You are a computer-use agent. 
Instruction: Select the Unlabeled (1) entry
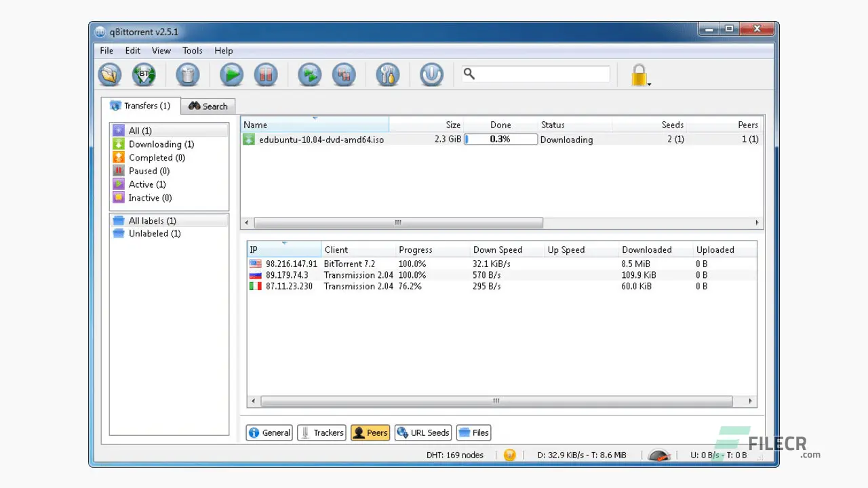pyautogui.click(x=169, y=233)
